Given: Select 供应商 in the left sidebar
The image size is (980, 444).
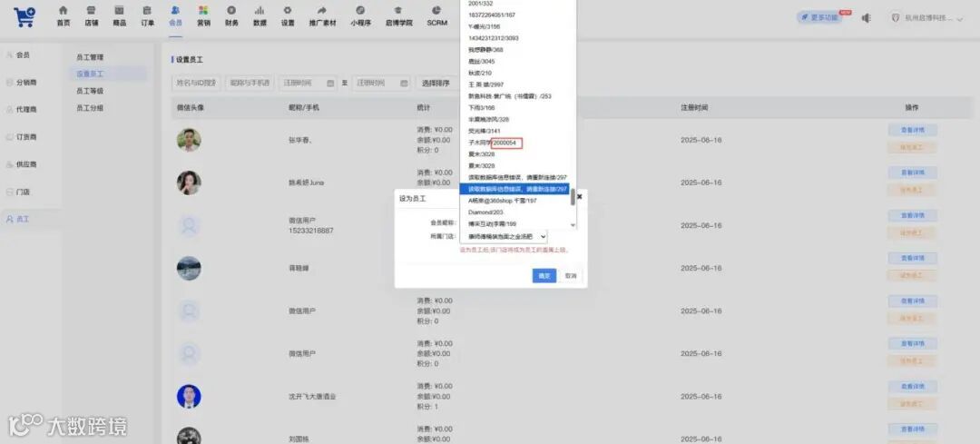Looking at the screenshot, I should (x=25, y=164).
